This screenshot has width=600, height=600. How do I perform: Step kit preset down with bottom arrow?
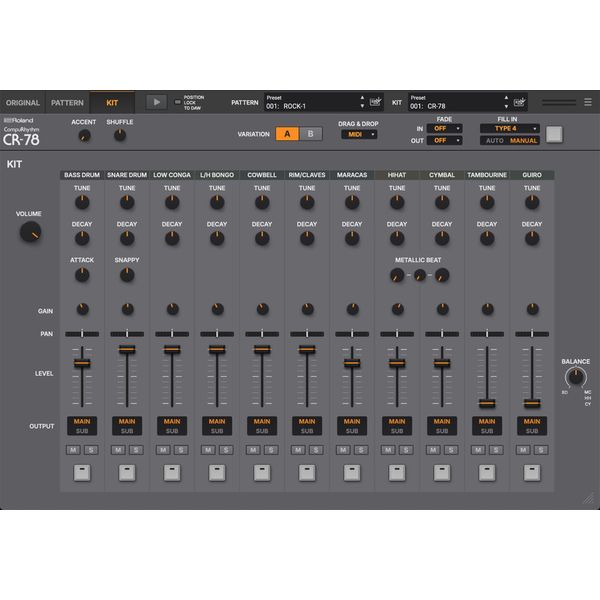point(506,106)
